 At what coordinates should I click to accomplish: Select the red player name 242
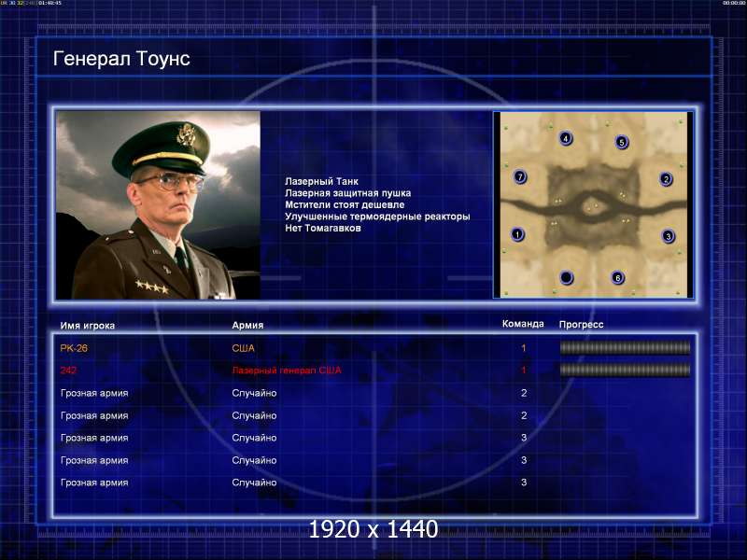[68, 370]
